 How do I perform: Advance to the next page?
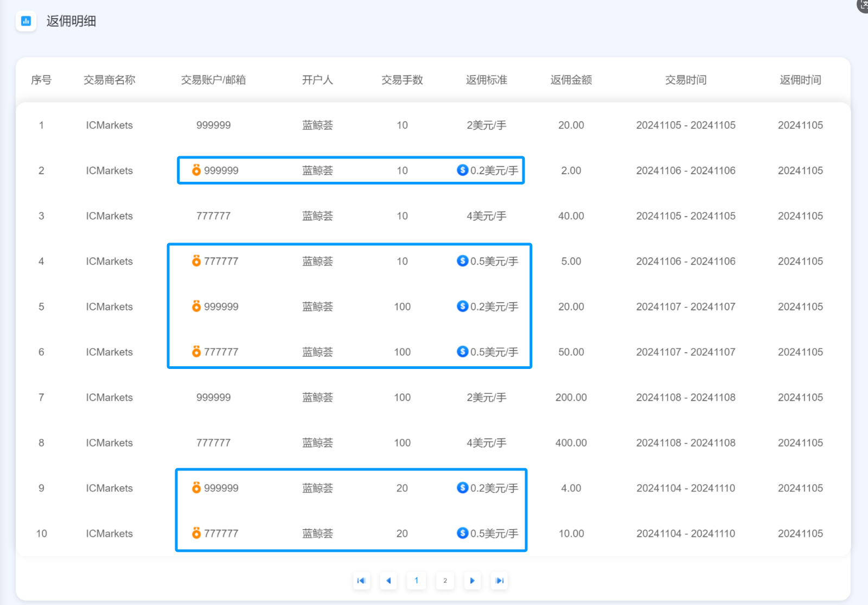(x=473, y=581)
